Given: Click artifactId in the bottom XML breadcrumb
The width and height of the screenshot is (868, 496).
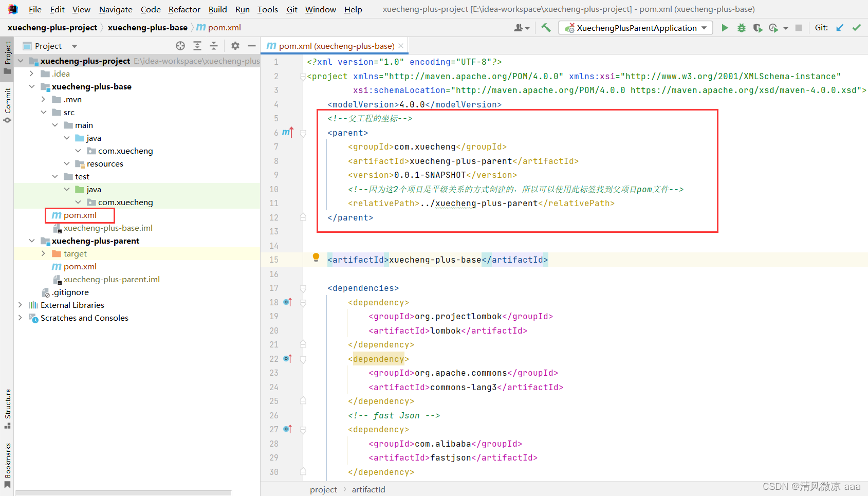Looking at the screenshot, I should point(368,489).
